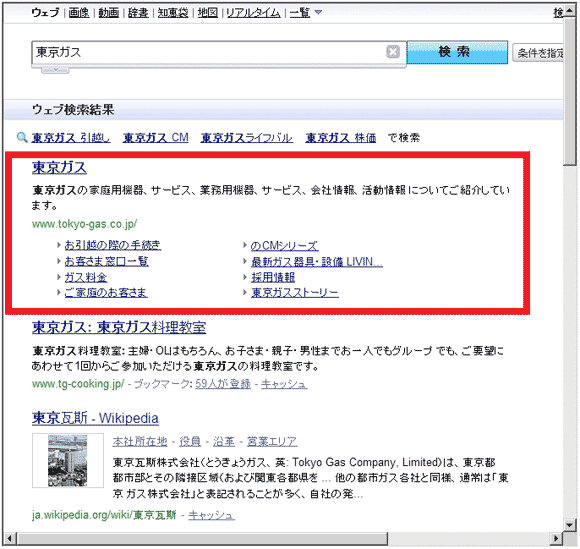Clear the search box with the X icon

tap(392, 51)
